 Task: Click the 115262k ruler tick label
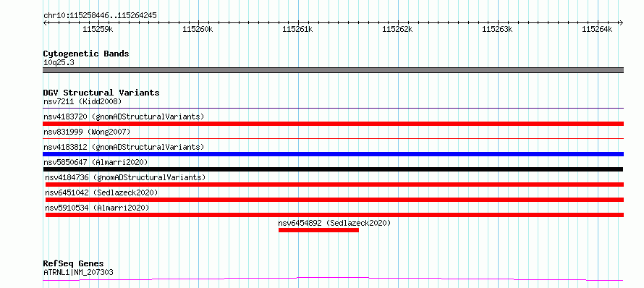[397, 29]
